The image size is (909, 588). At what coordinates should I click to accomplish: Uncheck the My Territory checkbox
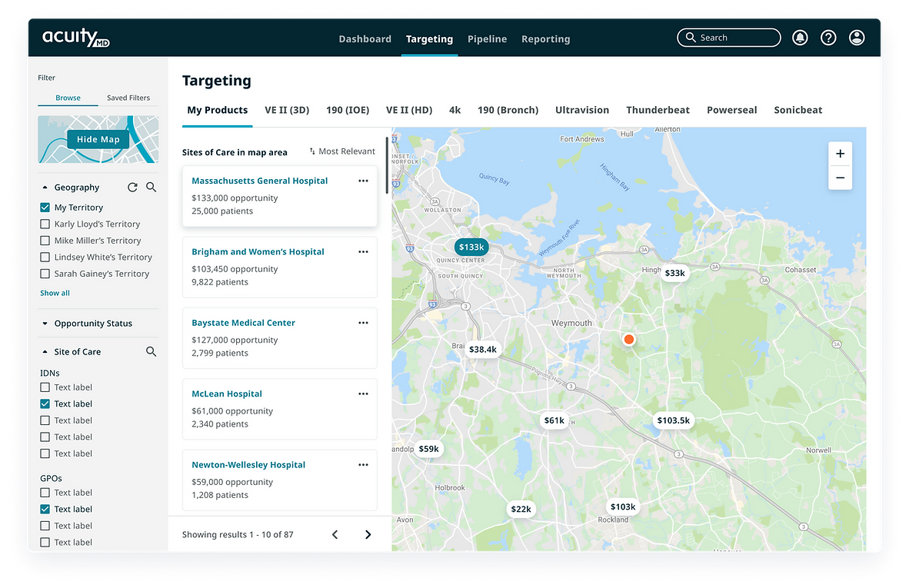pos(46,207)
